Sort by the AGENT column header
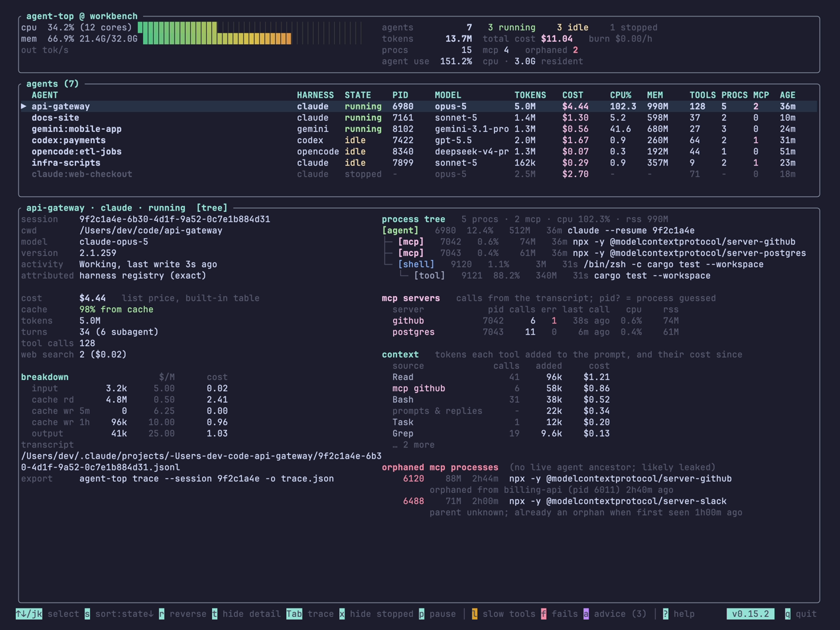 (x=45, y=95)
